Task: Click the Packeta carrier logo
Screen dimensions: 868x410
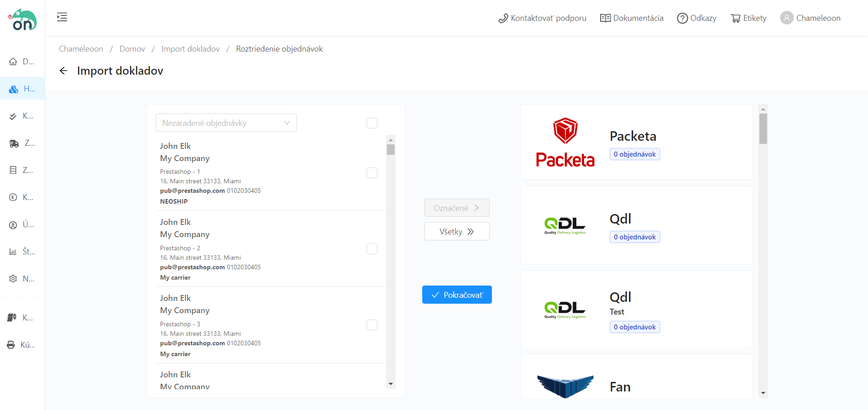Action: [565, 142]
